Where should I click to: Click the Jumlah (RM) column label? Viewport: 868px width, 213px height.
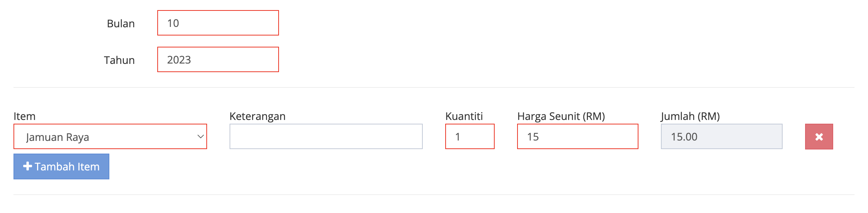[x=690, y=116]
